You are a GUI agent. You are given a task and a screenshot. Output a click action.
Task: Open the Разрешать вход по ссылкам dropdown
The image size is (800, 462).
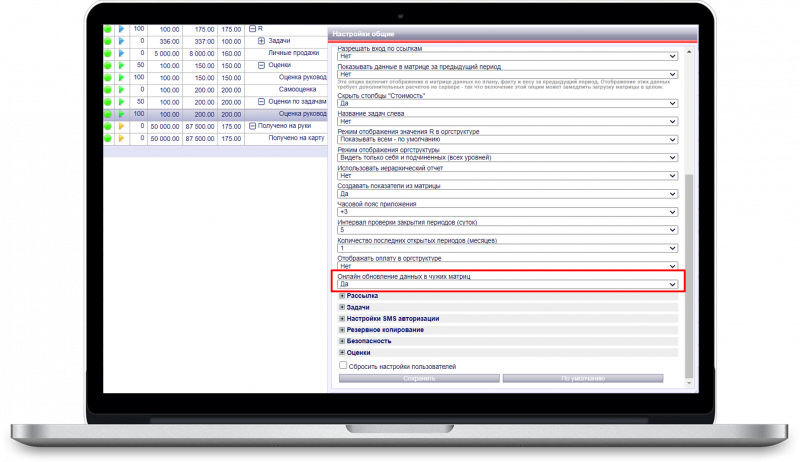[x=508, y=56]
